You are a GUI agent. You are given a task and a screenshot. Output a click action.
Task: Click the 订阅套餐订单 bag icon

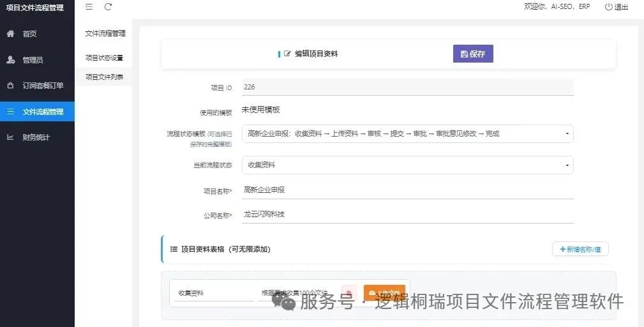point(11,86)
